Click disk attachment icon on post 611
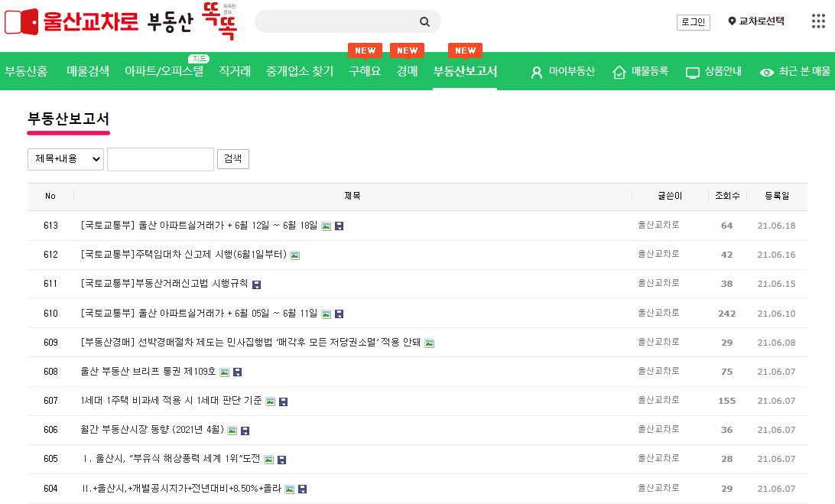Viewport: 835px width, 504px height. point(256,285)
